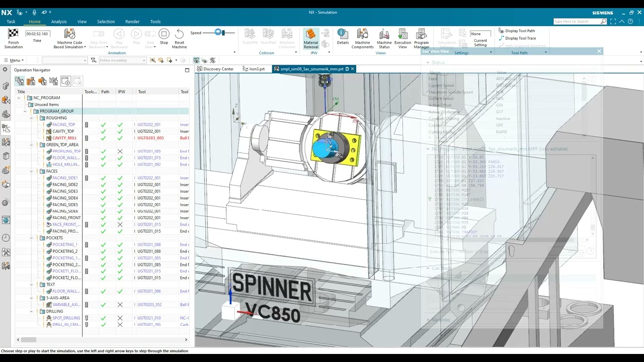Screen dimensions: 644x362
Task: Collapse the POCKETS group node
Action: click(x=31, y=238)
